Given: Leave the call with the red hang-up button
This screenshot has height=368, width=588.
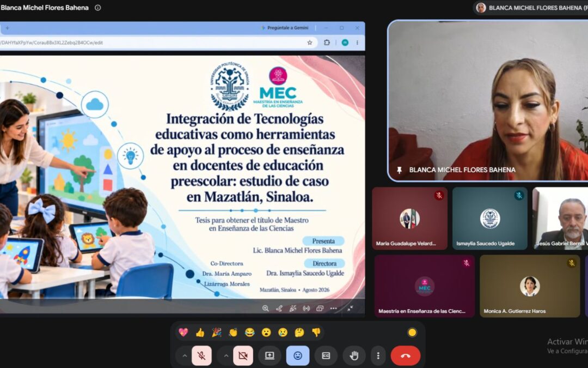Looking at the screenshot, I should coord(406,355).
